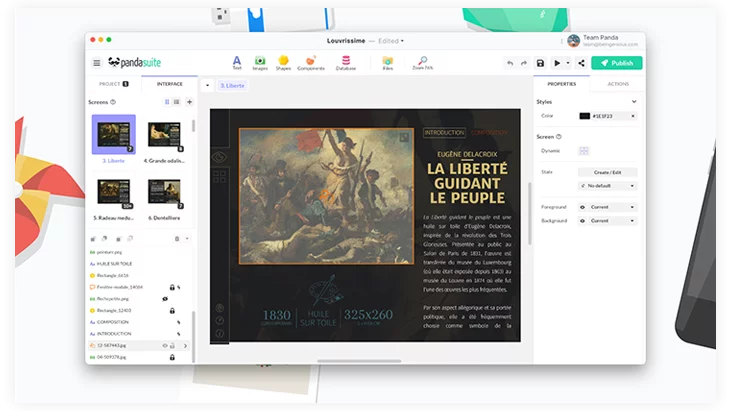Open the Database tool
Screen dimensions: 730x411
tap(346, 63)
